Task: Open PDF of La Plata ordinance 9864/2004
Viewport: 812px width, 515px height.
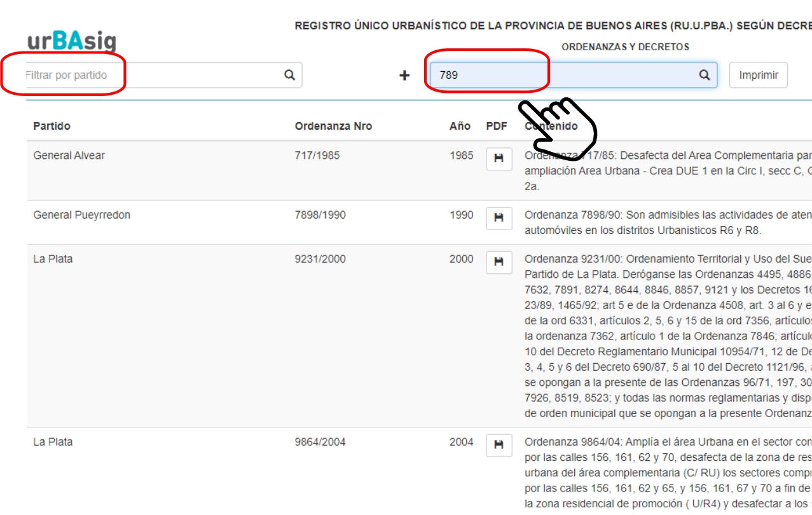Action: (x=499, y=445)
